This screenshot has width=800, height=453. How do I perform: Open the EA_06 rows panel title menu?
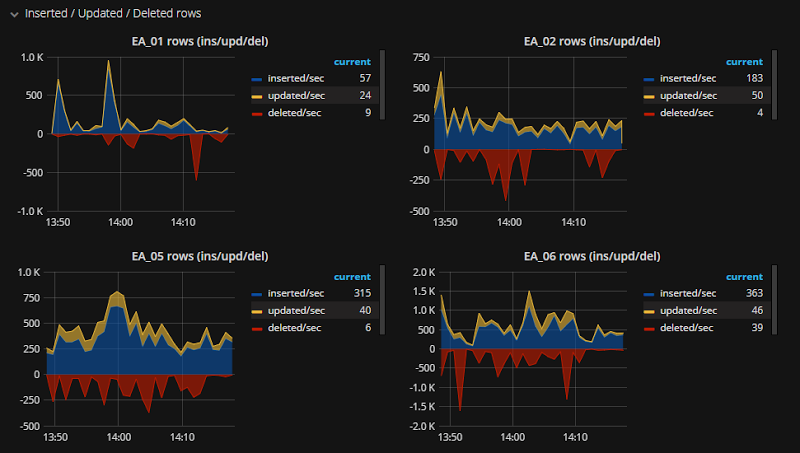[592, 256]
